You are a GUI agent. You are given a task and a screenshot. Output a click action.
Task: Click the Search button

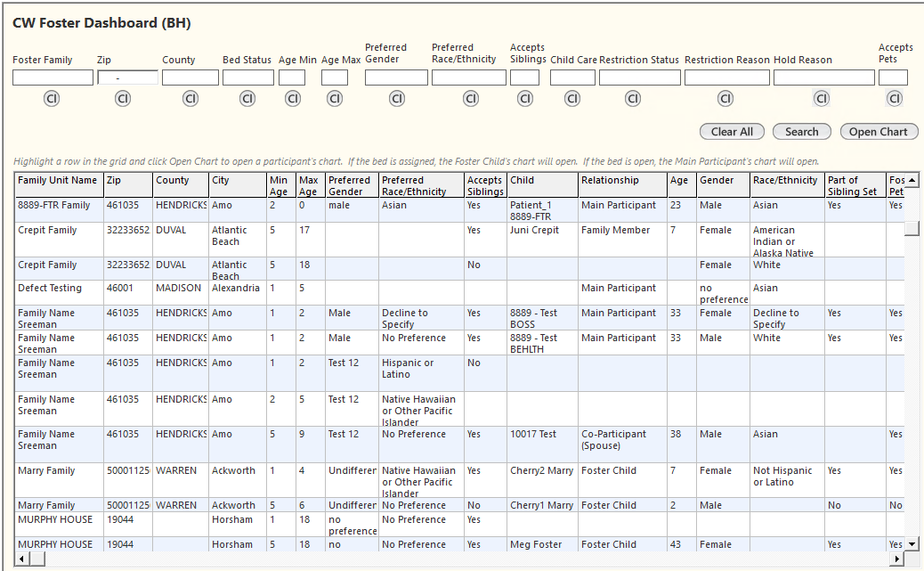tap(801, 132)
